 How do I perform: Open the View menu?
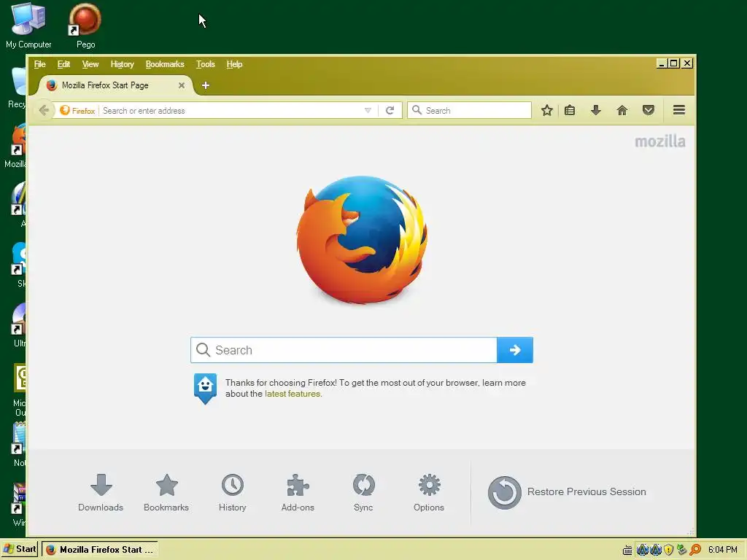click(x=90, y=64)
